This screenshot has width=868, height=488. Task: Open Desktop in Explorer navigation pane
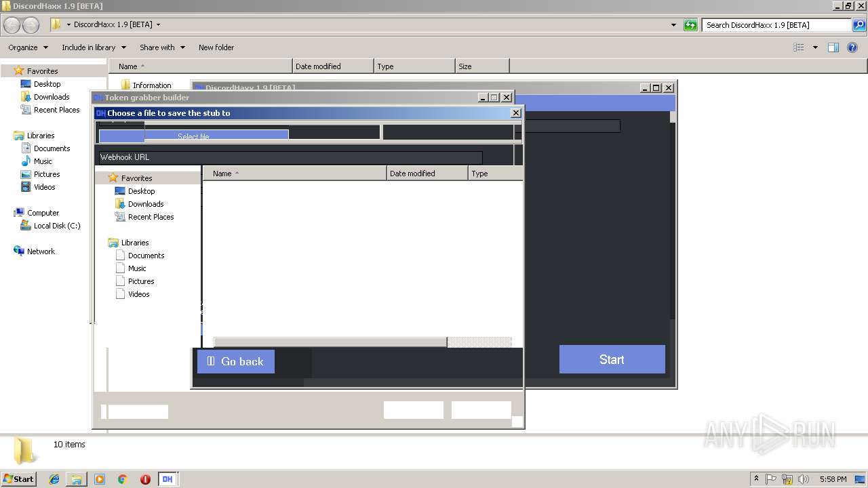(47, 84)
